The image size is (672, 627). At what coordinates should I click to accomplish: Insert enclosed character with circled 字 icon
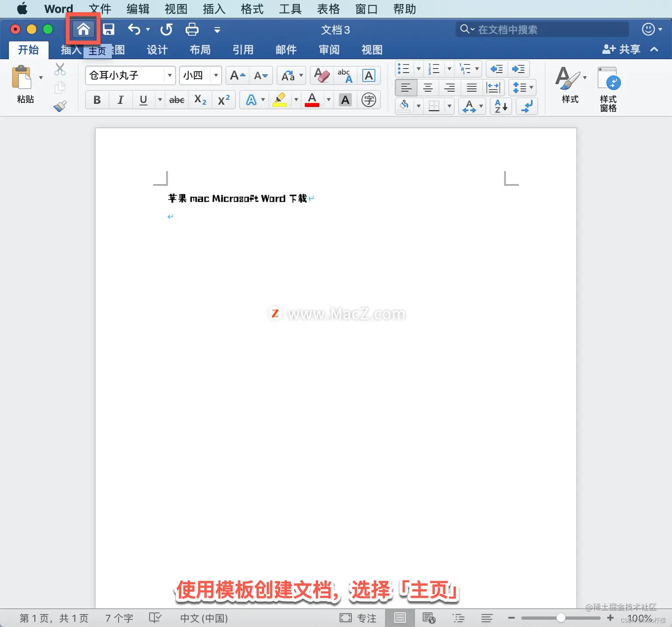point(369,100)
